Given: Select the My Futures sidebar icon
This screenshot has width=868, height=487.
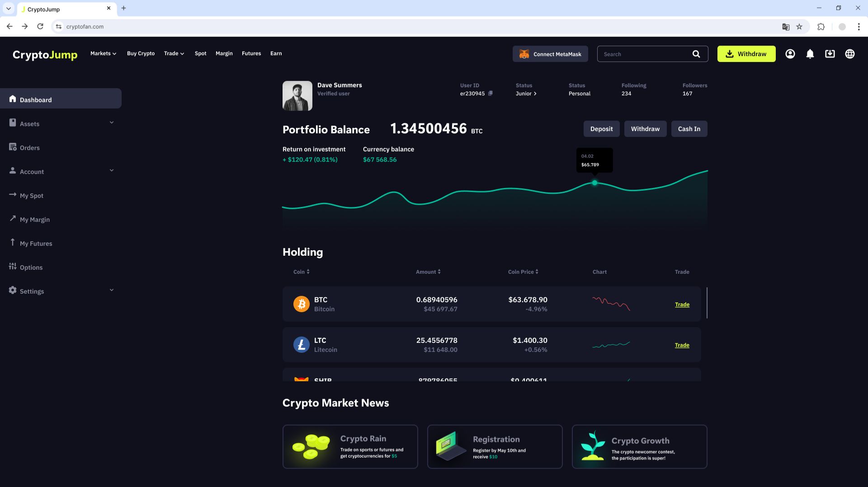Looking at the screenshot, I should [13, 243].
